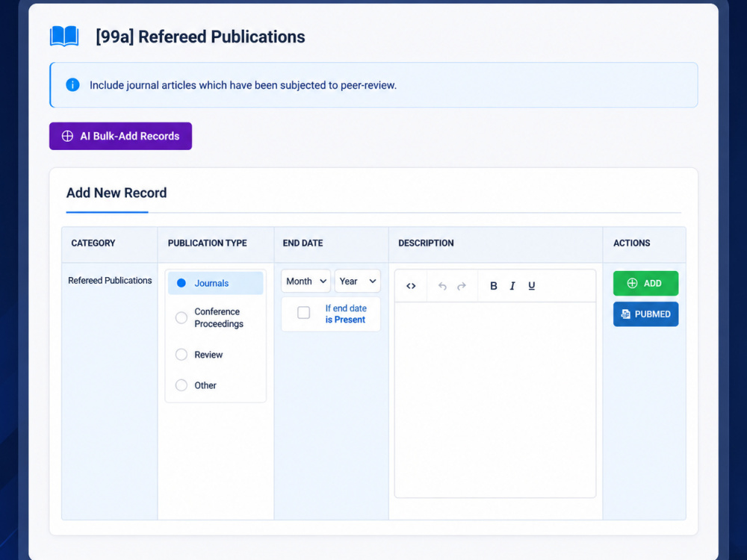The width and height of the screenshot is (747, 560).
Task: Toggle the source code view icon in the editor
Action: [x=411, y=286]
